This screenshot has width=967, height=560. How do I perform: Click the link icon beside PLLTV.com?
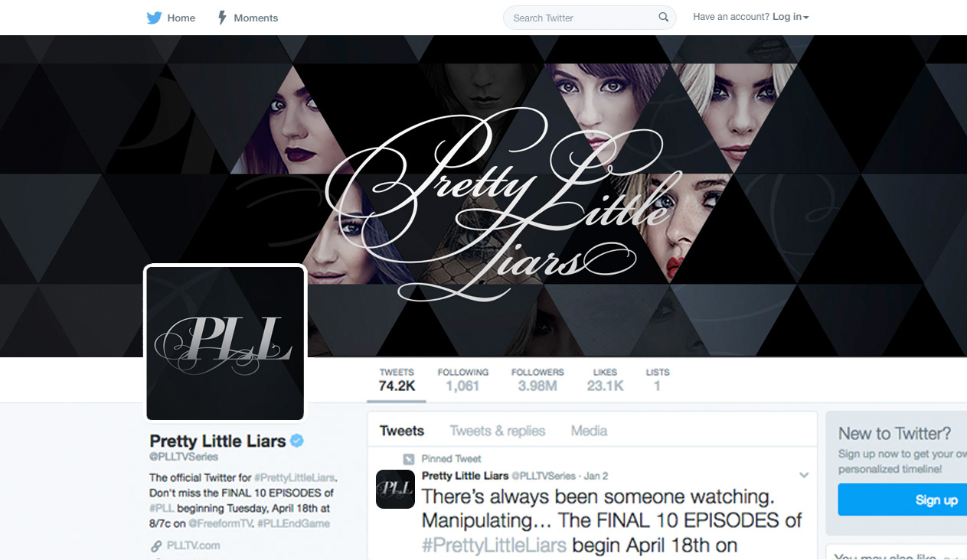pos(156,545)
